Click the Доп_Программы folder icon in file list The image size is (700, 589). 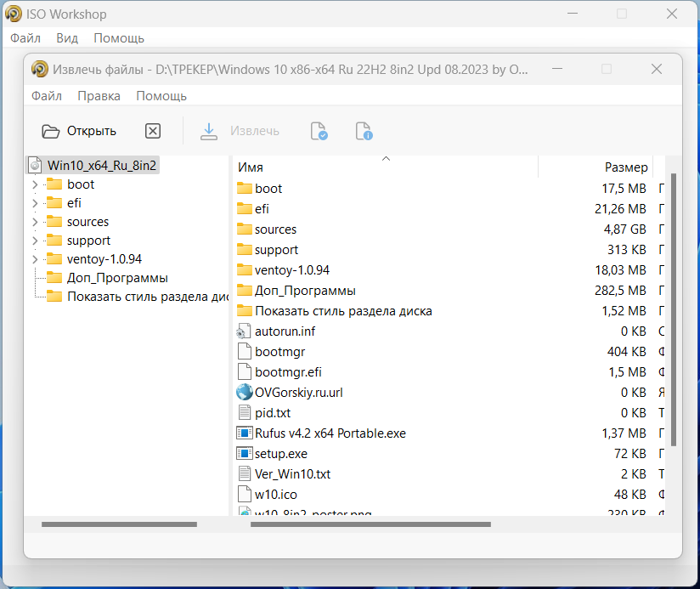click(x=245, y=291)
